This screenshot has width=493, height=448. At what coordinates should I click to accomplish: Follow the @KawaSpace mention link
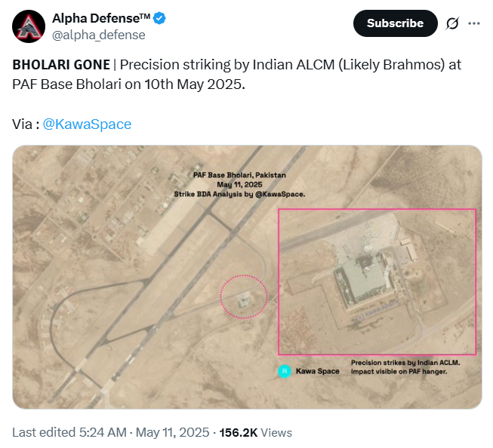point(88,124)
